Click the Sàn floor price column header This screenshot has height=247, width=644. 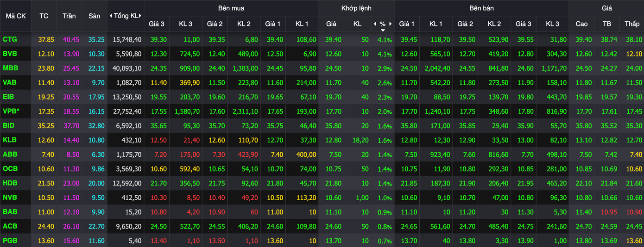pyautogui.click(x=95, y=16)
